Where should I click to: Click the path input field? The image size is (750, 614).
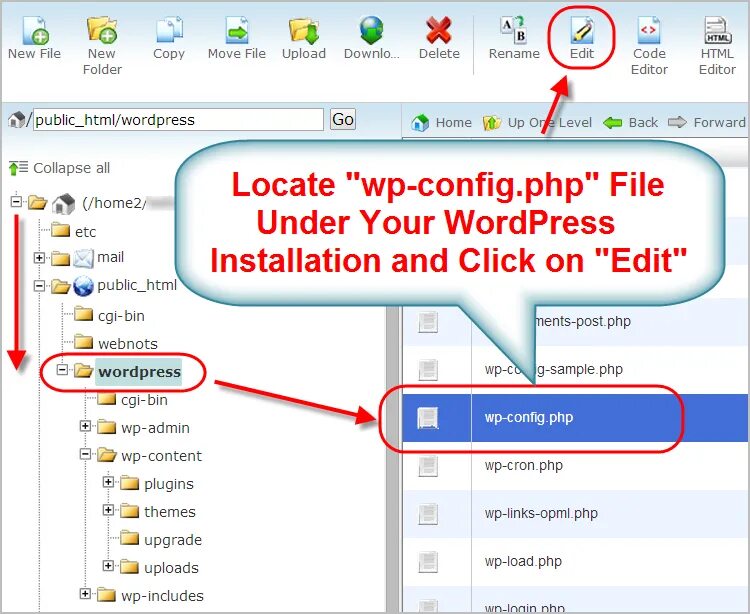[x=178, y=120]
